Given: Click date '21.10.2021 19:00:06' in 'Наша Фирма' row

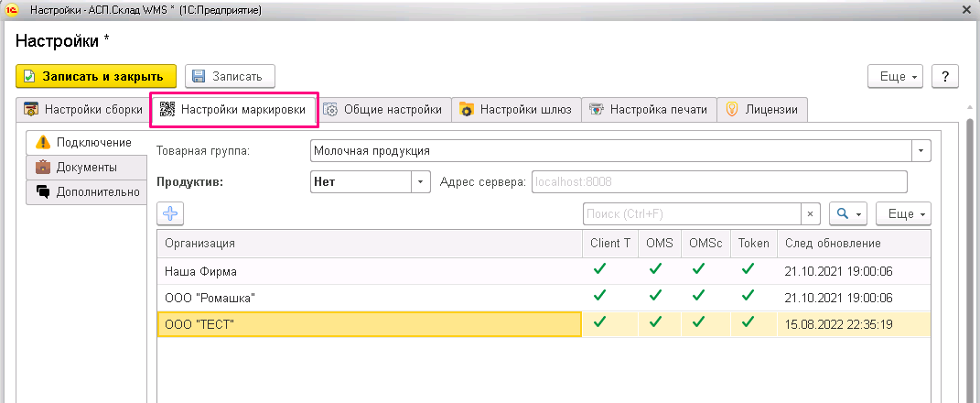Looking at the screenshot, I should pyautogui.click(x=839, y=272).
